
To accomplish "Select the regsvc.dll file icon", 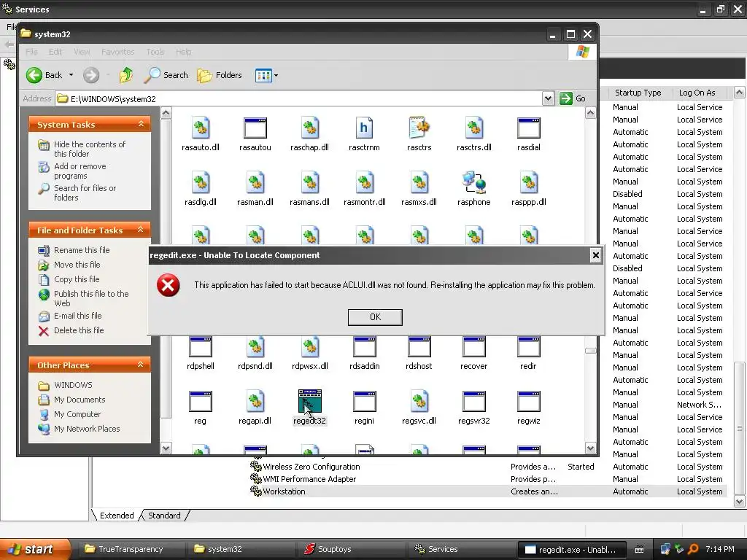I will 419,402.
